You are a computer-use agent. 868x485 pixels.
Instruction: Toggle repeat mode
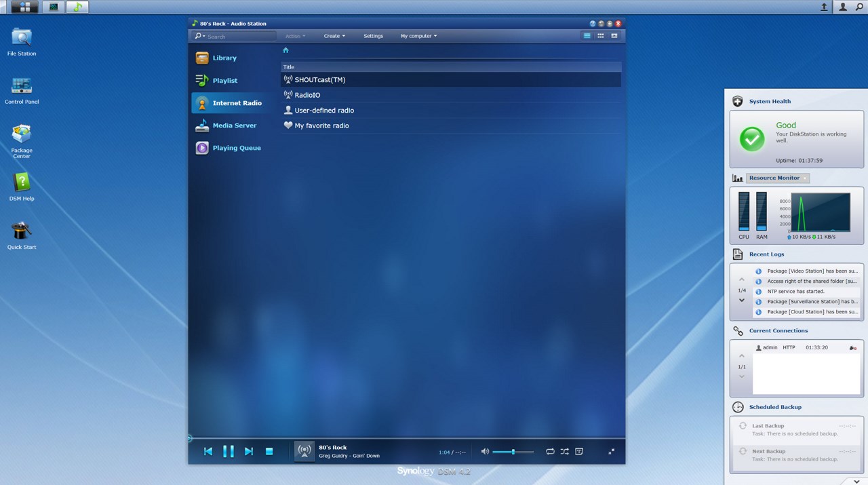click(x=550, y=451)
